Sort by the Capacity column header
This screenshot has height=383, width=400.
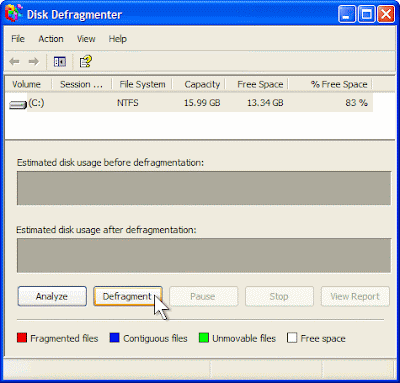(x=199, y=84)
